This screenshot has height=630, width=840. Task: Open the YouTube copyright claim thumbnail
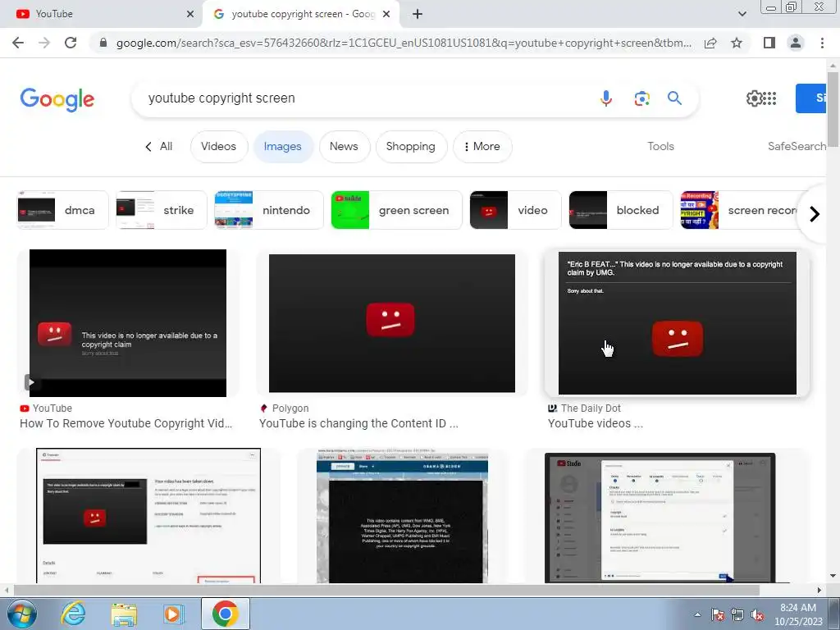128,323
